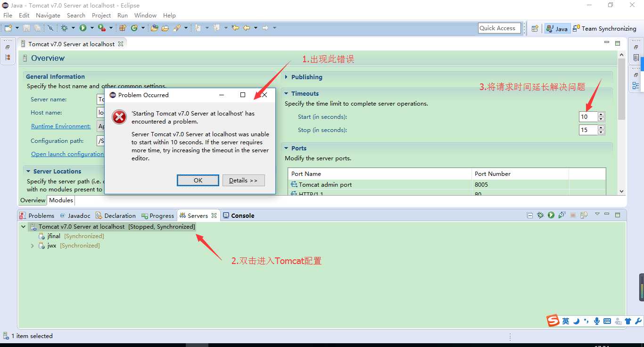
Task: Click the Open launch configuration link
Action: [x=67, y=154]
